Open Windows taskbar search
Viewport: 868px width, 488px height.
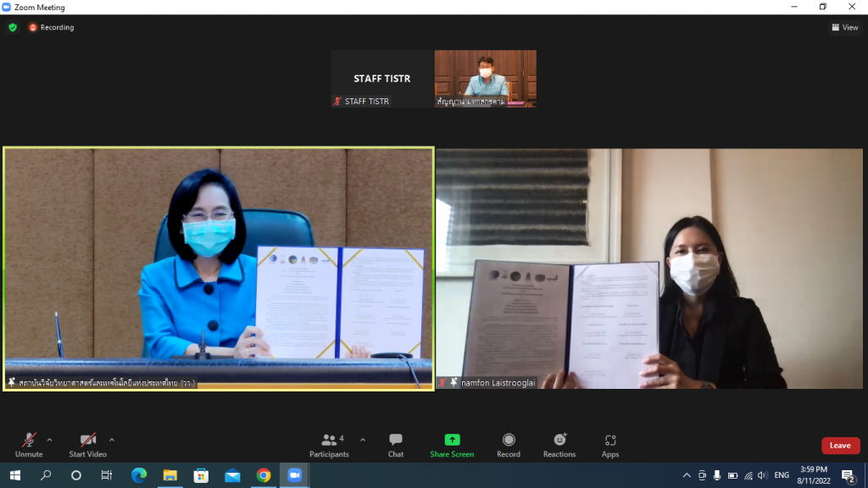(46, 475)
